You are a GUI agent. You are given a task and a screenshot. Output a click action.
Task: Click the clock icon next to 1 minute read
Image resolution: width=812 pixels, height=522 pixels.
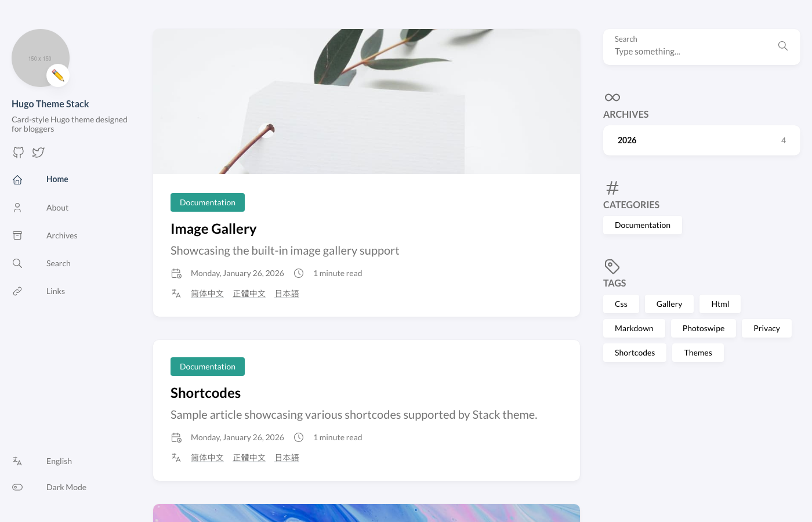[299, 273]
